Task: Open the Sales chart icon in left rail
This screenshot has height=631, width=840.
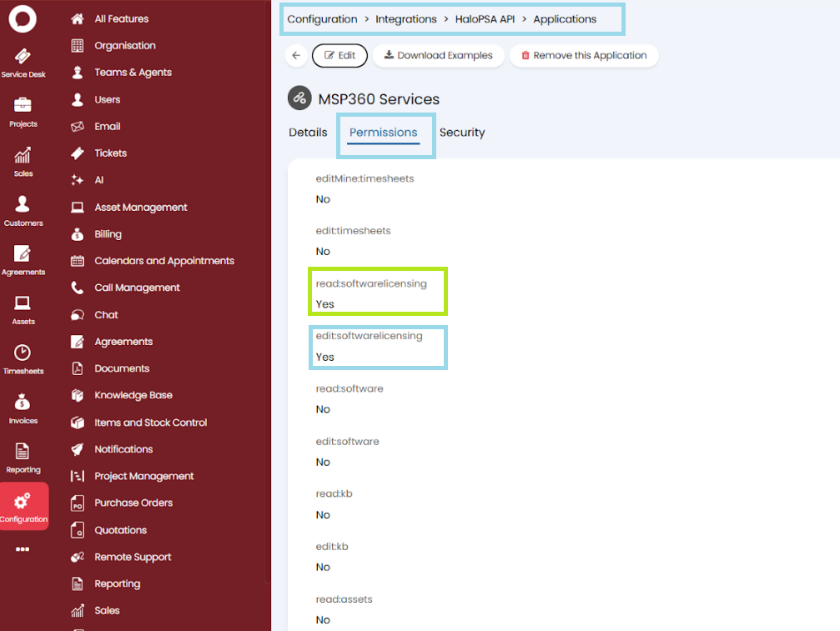Action: pyautogui.click(x=23, y=155)
